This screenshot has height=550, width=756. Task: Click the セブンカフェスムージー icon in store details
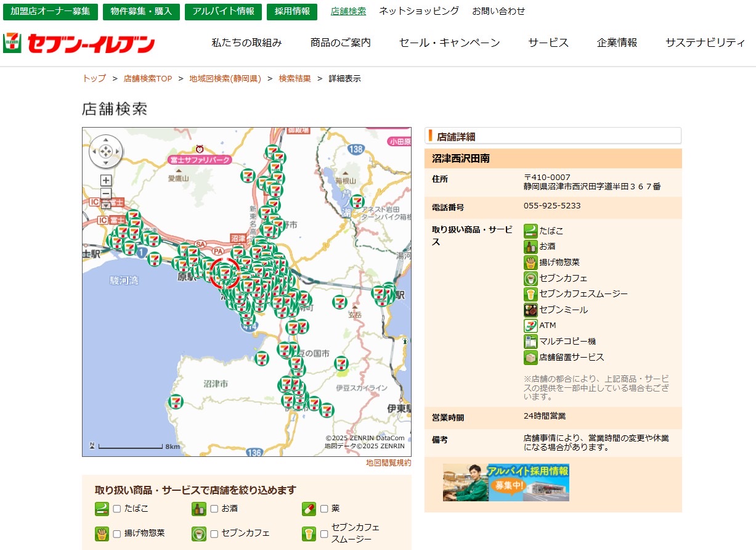(530, 294)
